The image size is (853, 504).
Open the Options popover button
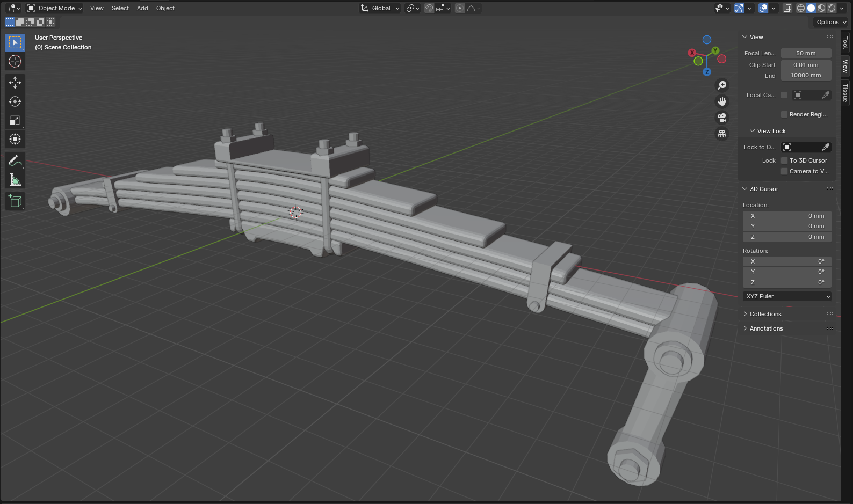coord(830,22)
